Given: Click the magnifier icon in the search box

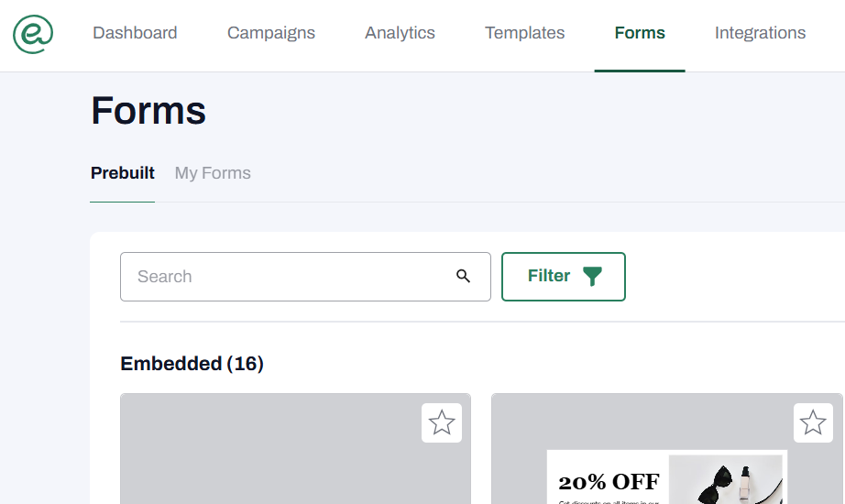Looking at the screenshot, I should (464, 276).
